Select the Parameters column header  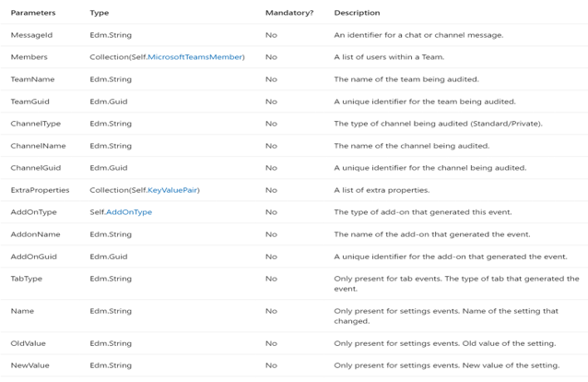coord(33,13)
